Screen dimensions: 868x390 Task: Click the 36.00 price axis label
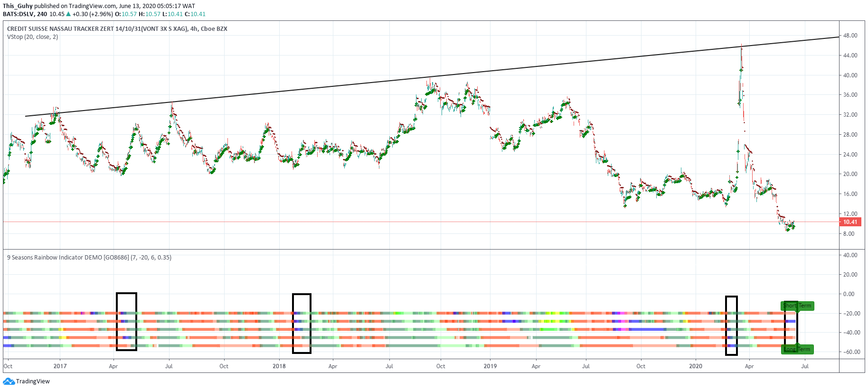[x=850, y=95]
